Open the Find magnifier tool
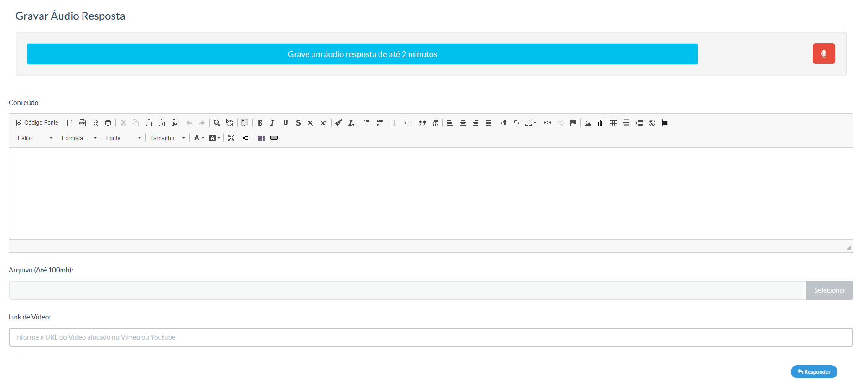868x387 pixels. pos(217,123)
